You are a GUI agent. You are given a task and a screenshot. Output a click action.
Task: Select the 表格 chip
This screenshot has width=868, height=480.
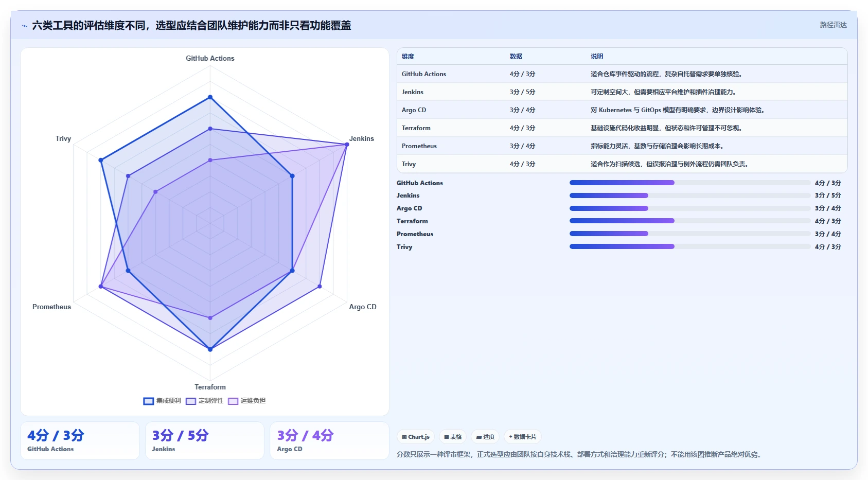coord(453,437)
